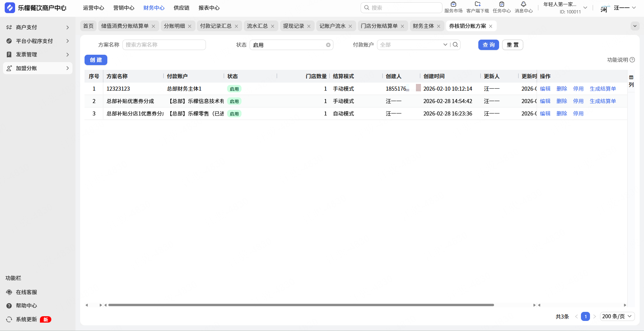Viewport: 644px width, 331px height.
Task: Open the 报表中心 menu
Action: [209, 8]
